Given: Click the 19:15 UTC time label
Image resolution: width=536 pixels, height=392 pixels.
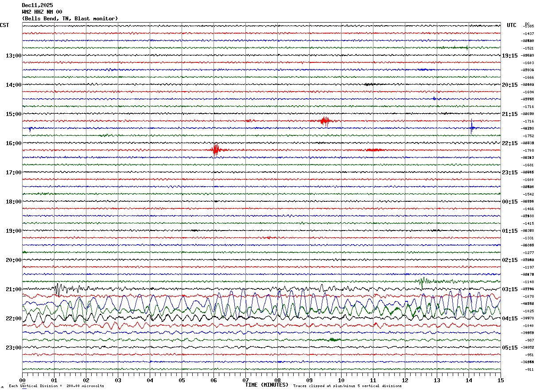Looking at the screenshot, I should [x=510, y=56].
